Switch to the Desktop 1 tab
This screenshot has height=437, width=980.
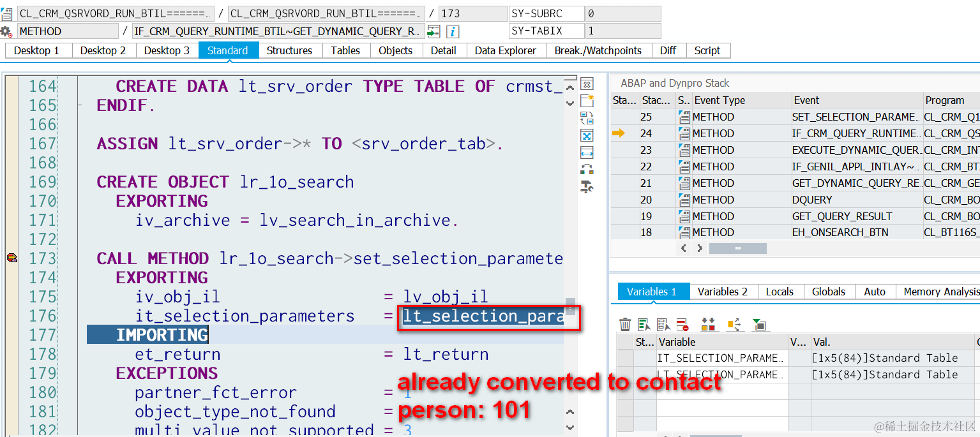[x=38, y=50]
